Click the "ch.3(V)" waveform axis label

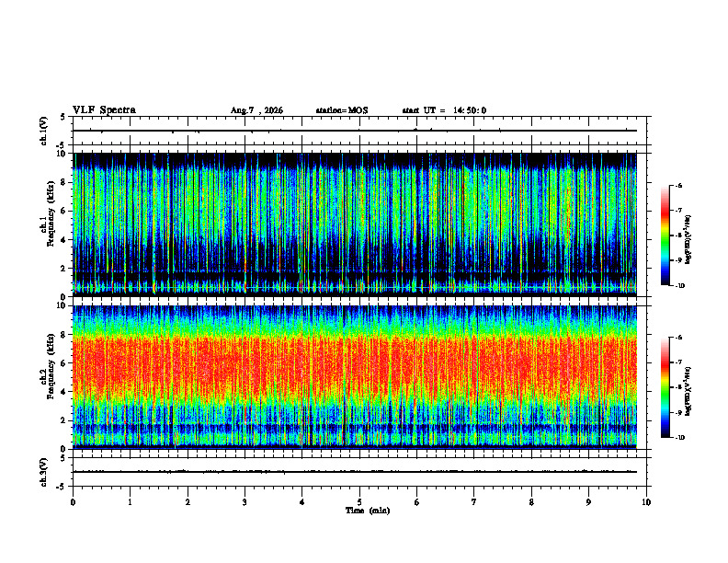click(44, 472)
